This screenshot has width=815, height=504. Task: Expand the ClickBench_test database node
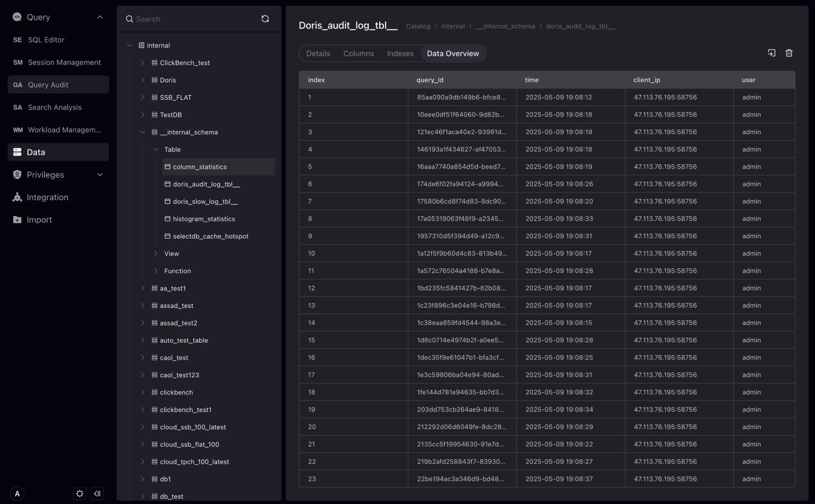[142, 62]
